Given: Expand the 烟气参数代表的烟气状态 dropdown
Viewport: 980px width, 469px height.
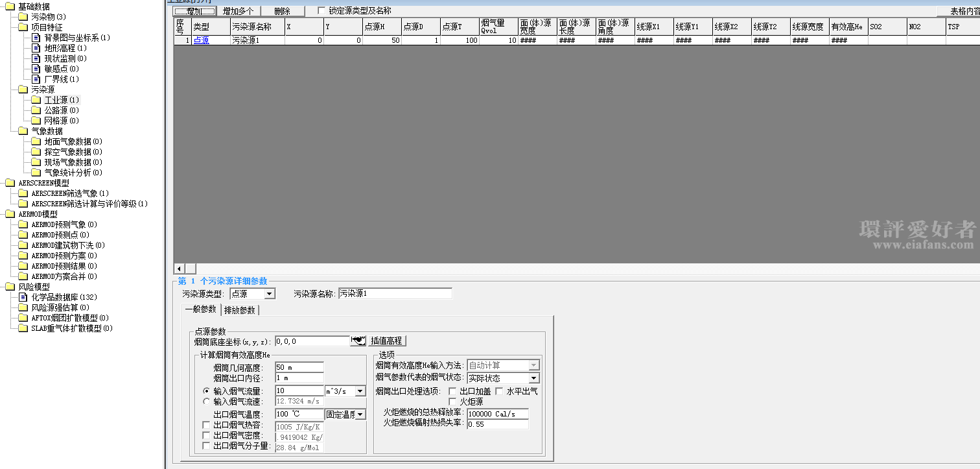Looking at the screenshot, I should click(534, 378).
